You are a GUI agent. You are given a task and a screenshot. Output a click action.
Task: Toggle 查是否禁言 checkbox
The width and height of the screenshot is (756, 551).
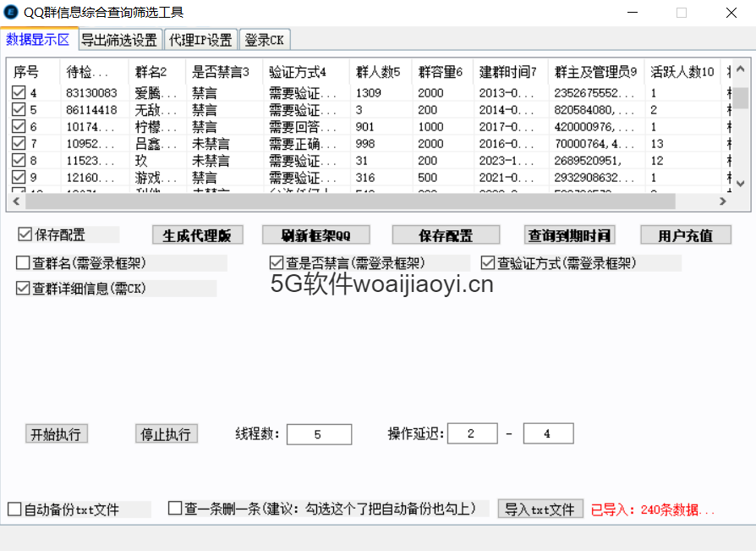(x=277, y=263)
